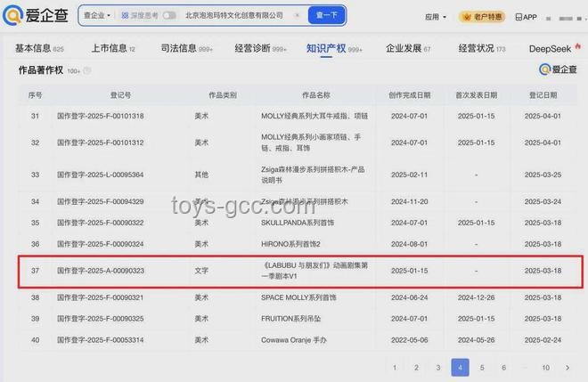Click the 文字 category cell in row 37

[201, 271]
